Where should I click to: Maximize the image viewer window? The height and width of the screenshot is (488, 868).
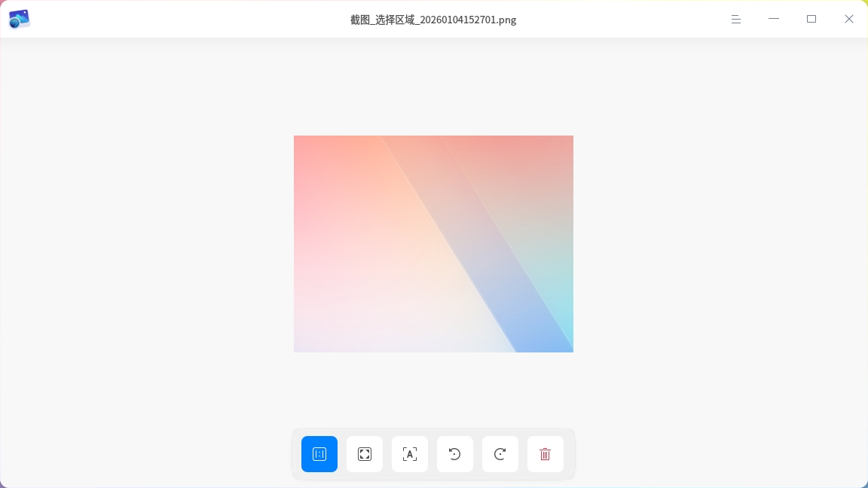pyautogui.click(x=811, y=20)
